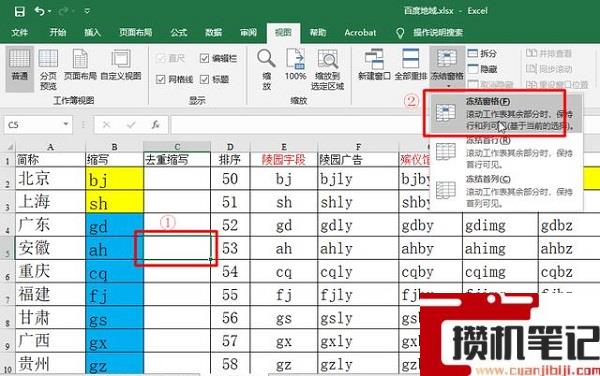Switch to the 公式 ribbon tab
600x376 pixels.
point(179,33)
